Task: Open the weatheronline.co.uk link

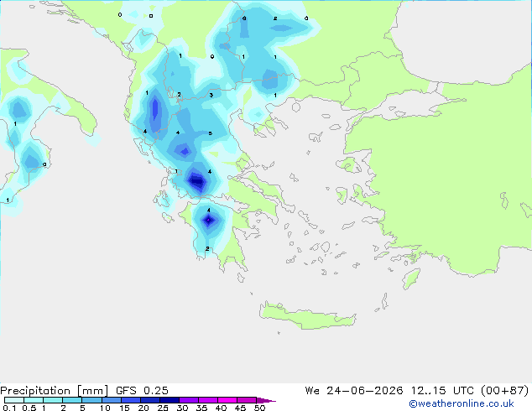Action: coord(462,403)
